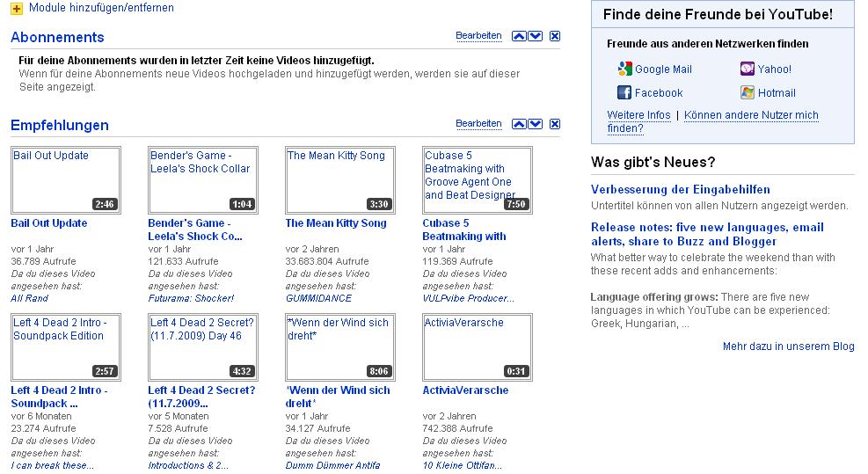Move the Abonnements module up

[519, 36]
